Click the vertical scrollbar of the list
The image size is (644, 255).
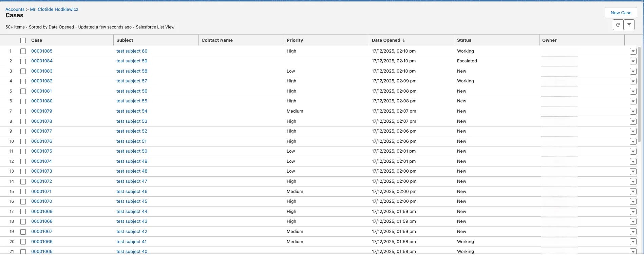639,95
